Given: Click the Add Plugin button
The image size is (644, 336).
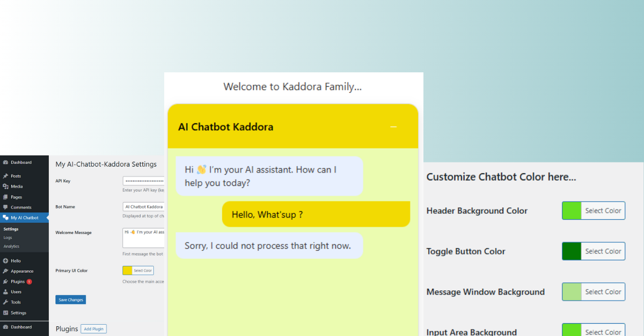Looking at the screenshot, I should click(93, 328).
